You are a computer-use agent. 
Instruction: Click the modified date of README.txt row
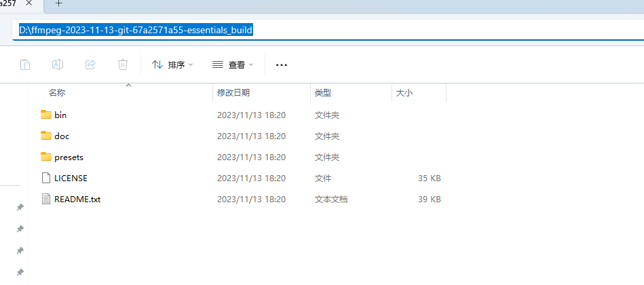[251, 199]
